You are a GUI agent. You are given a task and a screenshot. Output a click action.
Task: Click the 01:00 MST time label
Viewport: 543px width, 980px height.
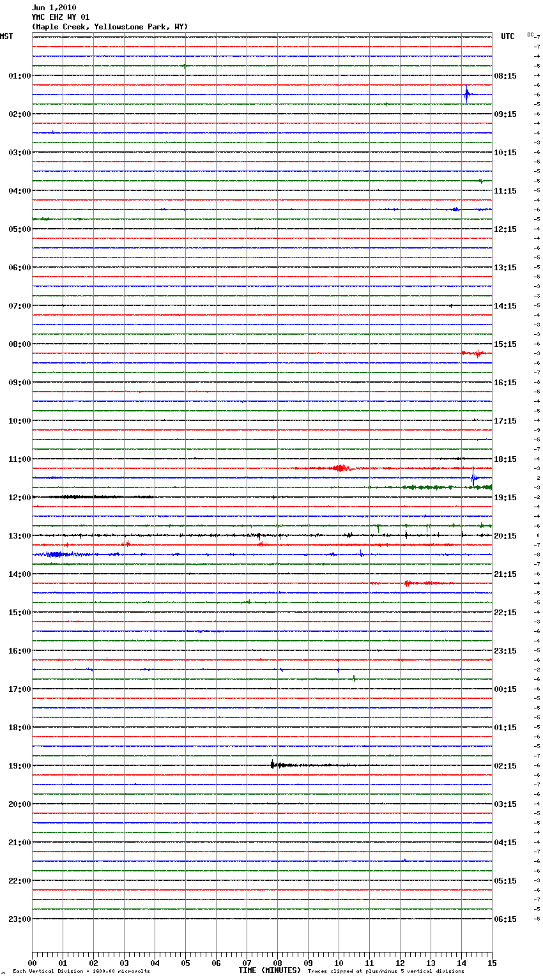pos(19,76)
